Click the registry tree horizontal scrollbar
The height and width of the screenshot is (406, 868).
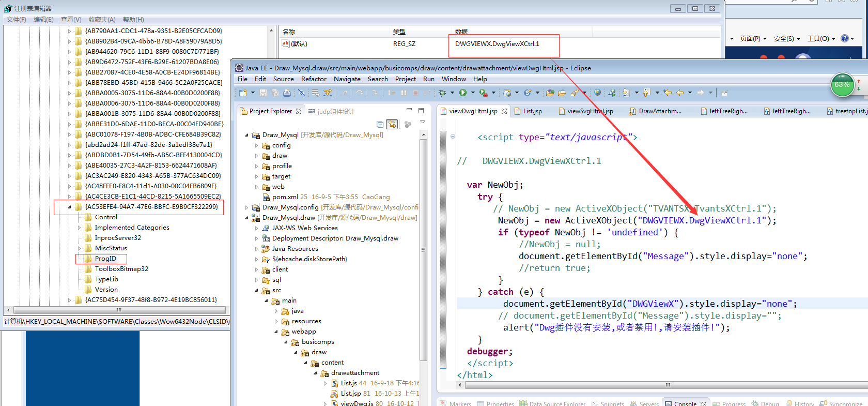pos(119,310)
